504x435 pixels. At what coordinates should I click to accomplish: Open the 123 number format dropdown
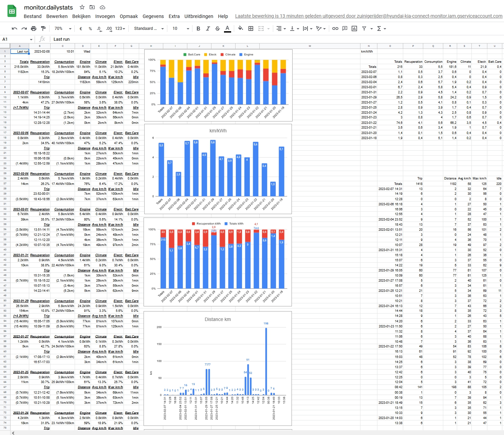point(120,29)
